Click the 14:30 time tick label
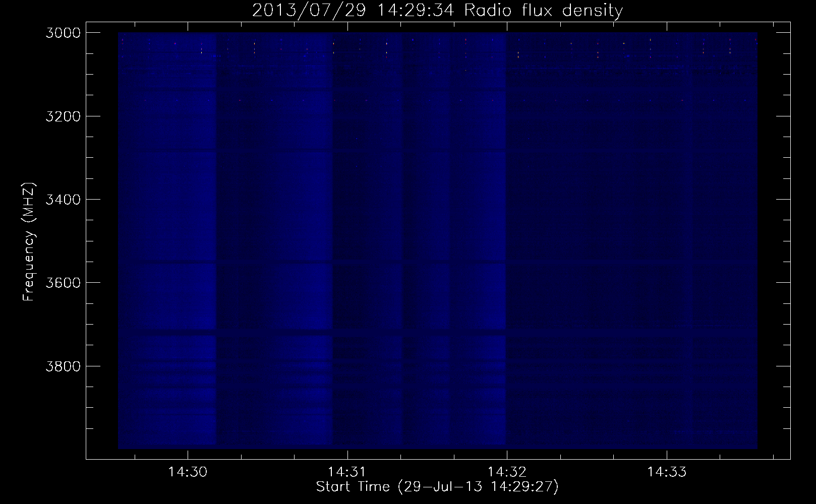The height and width of the screenshot is (504, 816). (188, 472)
